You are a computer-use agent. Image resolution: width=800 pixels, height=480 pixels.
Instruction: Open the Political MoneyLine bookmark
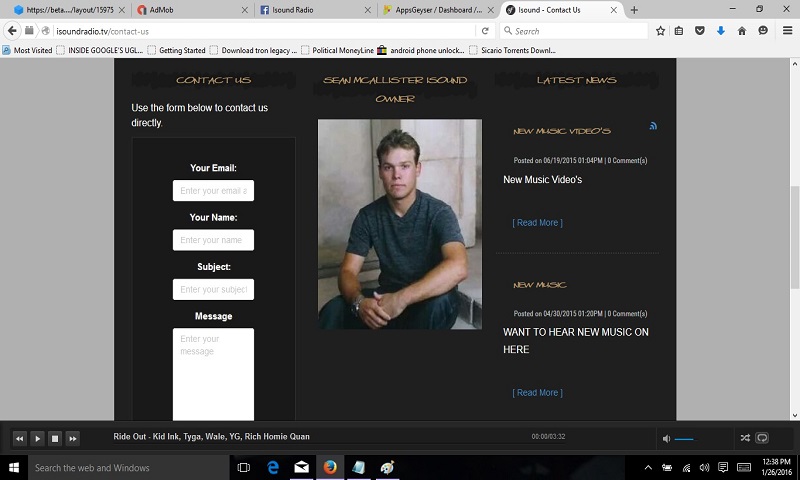pos(338,50)
